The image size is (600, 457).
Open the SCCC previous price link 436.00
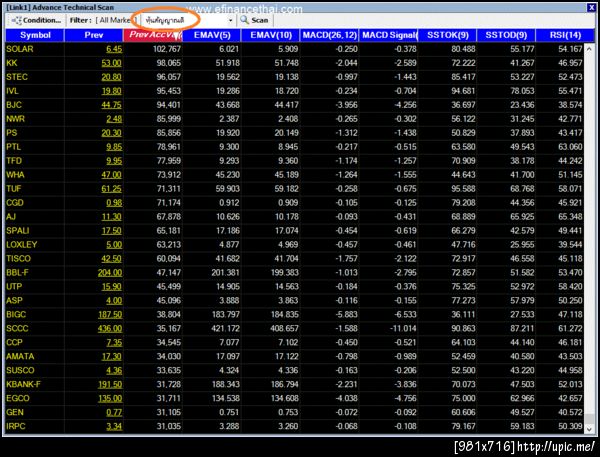click(110, 328)
